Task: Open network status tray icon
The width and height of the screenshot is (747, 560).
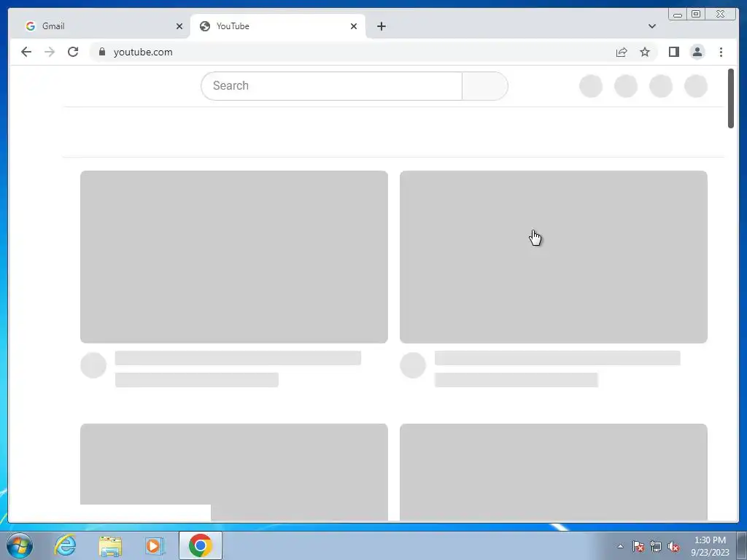Action: 656,546
